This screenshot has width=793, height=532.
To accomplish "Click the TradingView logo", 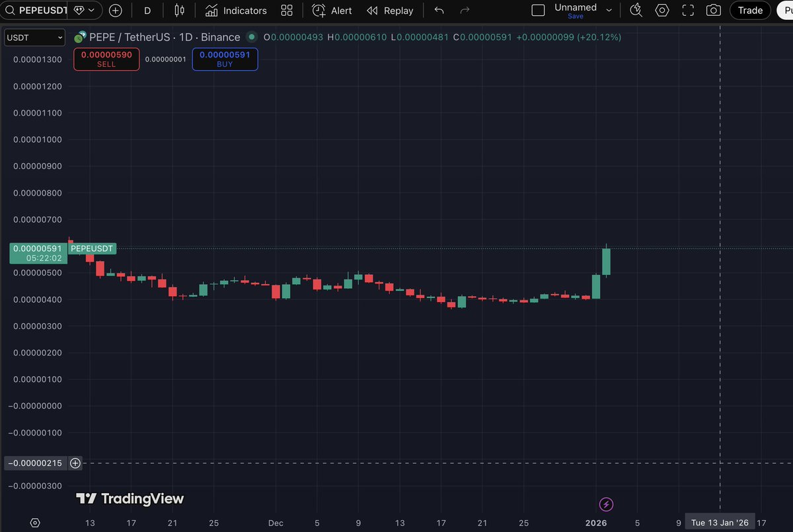I will [130, 498].
